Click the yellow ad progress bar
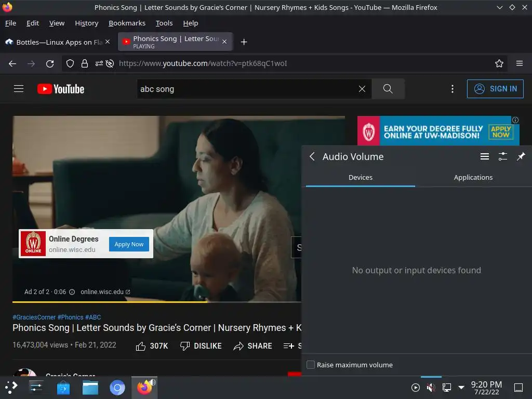Screen dimensions: 532x399 110,302
